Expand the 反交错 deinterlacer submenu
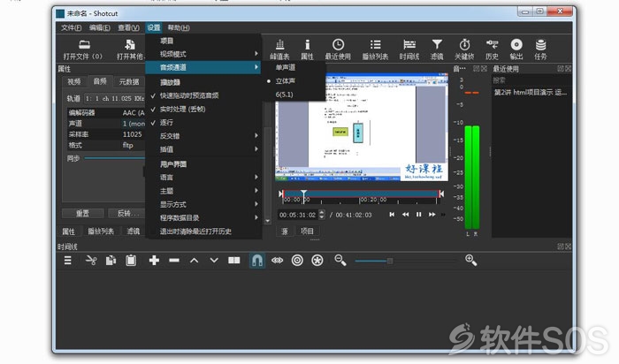Screen dimensions: 619x364 point(203,136)
